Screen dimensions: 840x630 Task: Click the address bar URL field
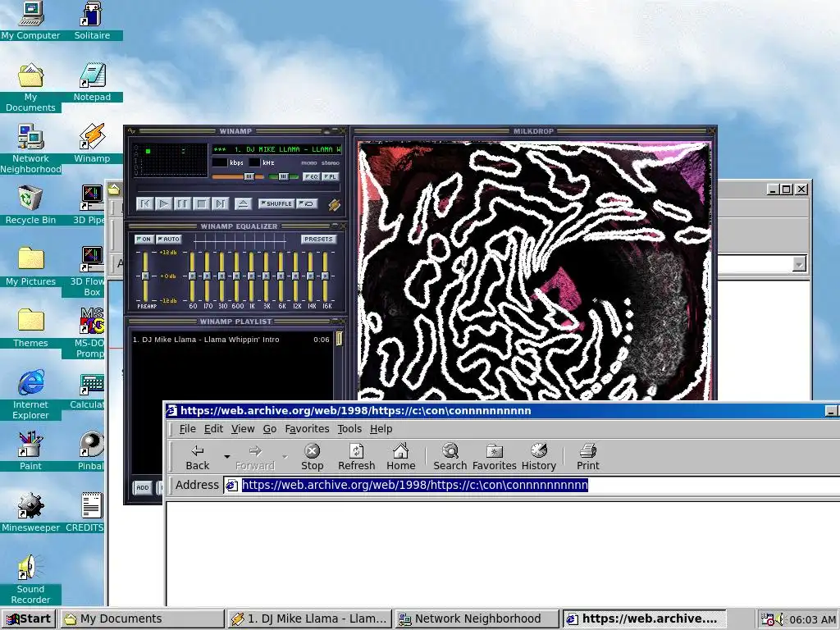(x=532, y=486)
